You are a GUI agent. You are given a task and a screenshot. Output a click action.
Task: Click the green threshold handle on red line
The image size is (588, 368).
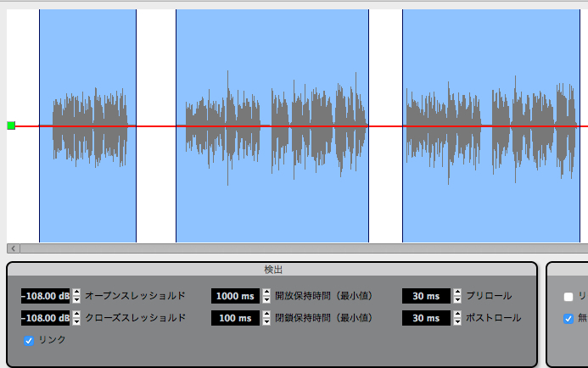pos(11,125)
